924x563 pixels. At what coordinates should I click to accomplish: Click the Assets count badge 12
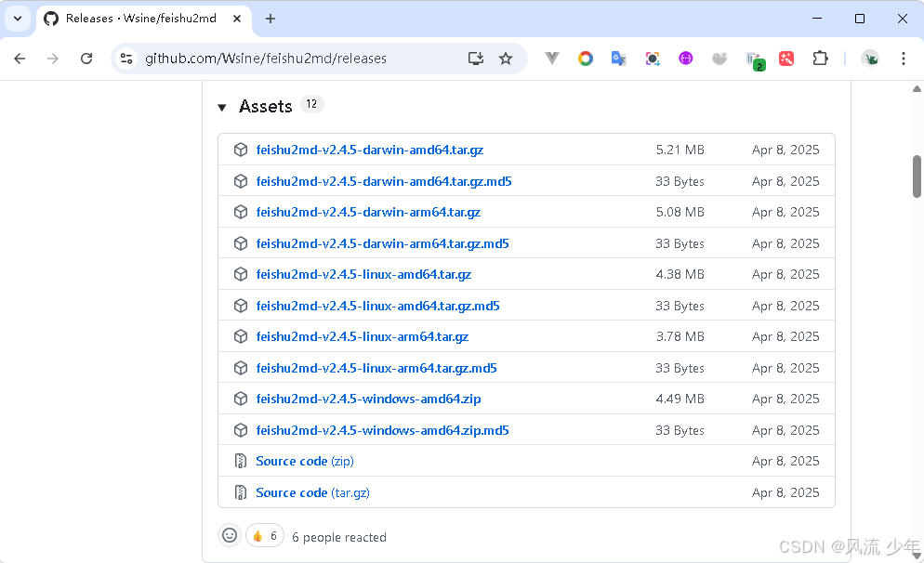[x=311, y=104]
